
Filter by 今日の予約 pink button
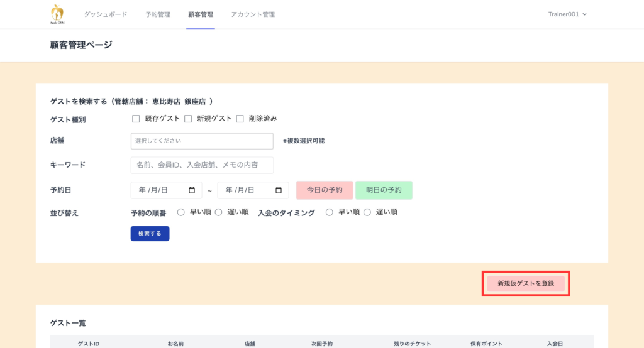(x=325, y=190)
